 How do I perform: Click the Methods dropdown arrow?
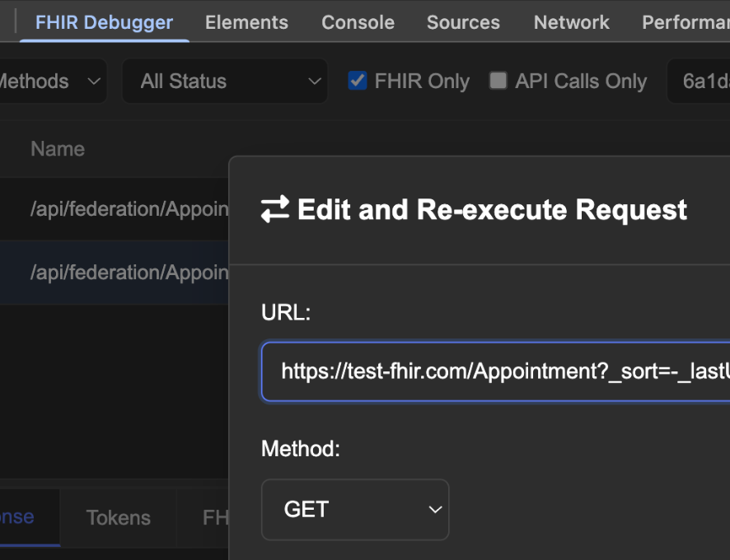93,82
